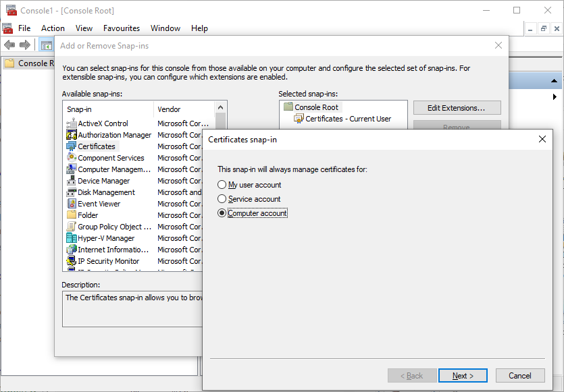This screenshot has height=392, width=564.
Task: Select the Computer account radio button
Action: tap(222, 213)
